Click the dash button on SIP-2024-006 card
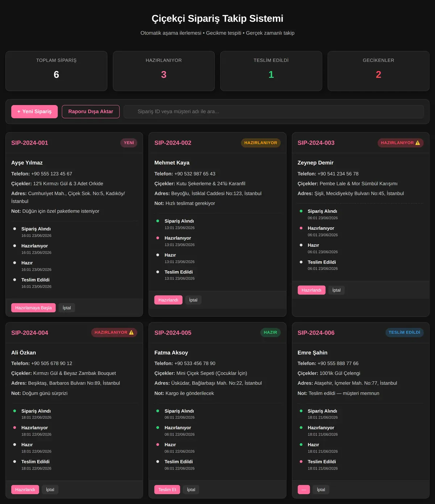This screenshot has width=435, height=504. coord(304,489)
